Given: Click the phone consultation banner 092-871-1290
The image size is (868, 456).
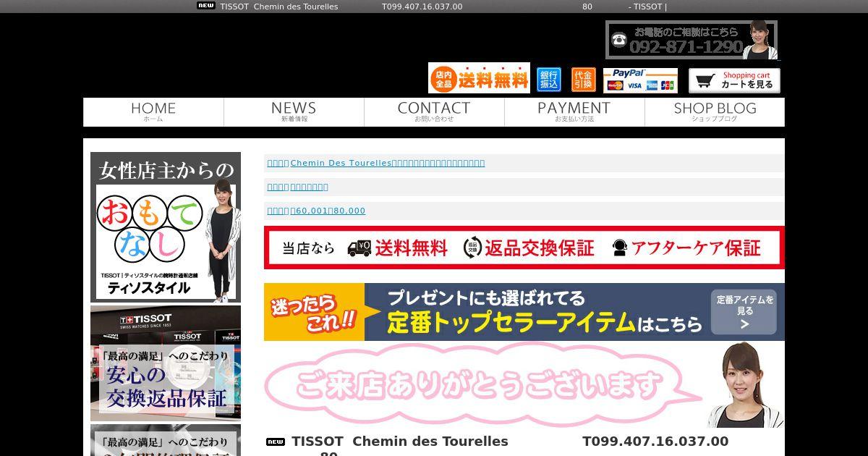Looking at the screenshot, I should [692, 40].
